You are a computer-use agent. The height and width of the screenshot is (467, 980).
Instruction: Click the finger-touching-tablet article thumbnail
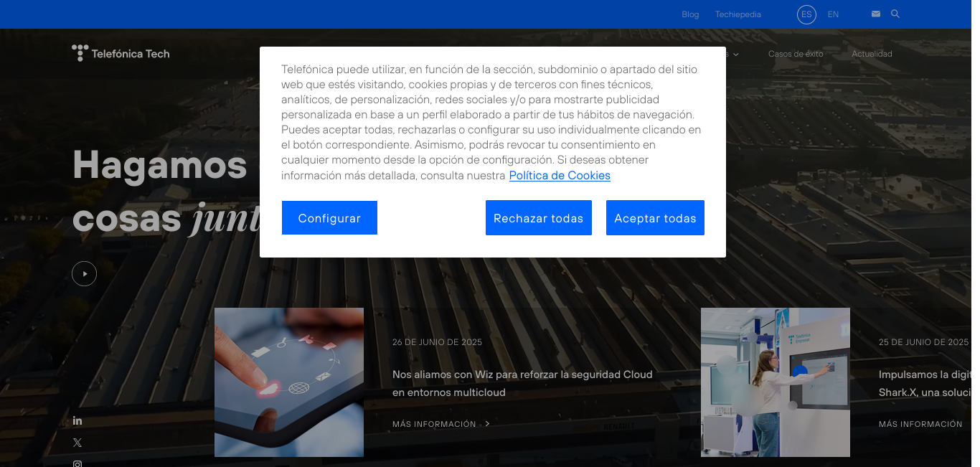[289, 382]
